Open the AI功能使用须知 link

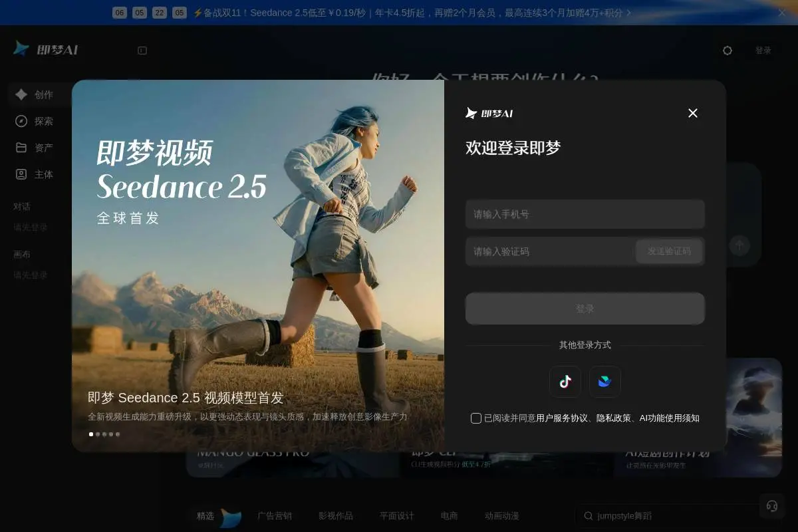[669, 418]
